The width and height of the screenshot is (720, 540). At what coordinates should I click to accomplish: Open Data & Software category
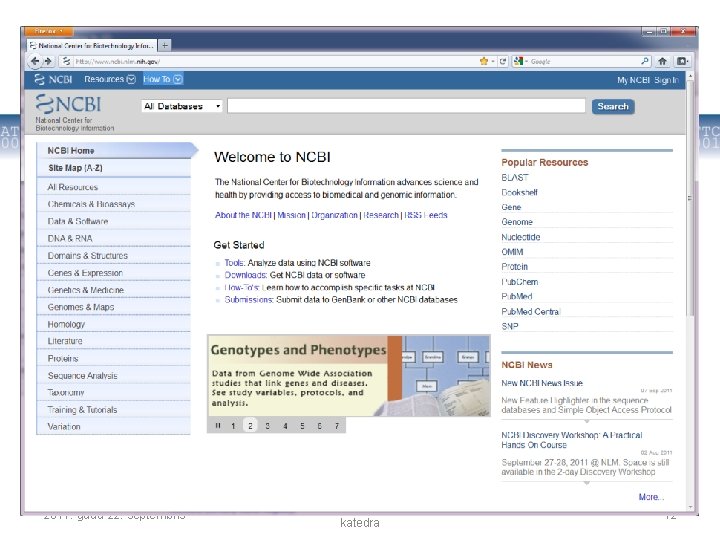click(113, 221)
